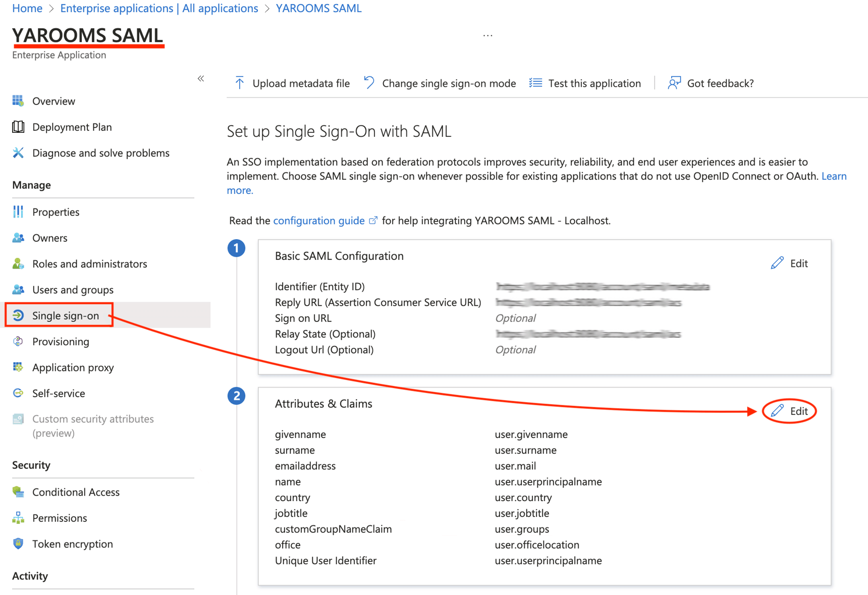868x595 pixels.
Task: Click the Edit pencil for Basic SAML Configuration
Action: [776, 263]
